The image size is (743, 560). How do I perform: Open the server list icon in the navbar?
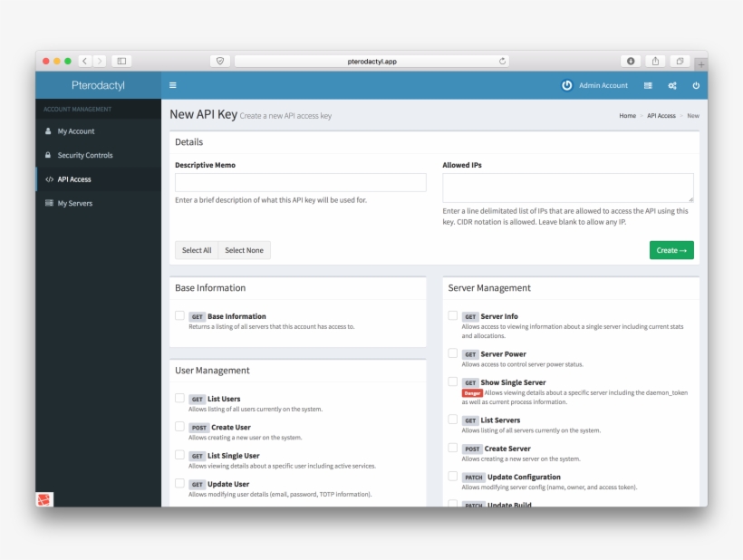coord(647,85)
